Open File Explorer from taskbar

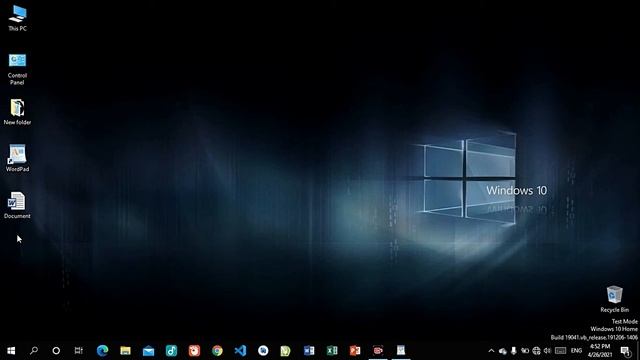pyautogui.click(x=125, y=350)
